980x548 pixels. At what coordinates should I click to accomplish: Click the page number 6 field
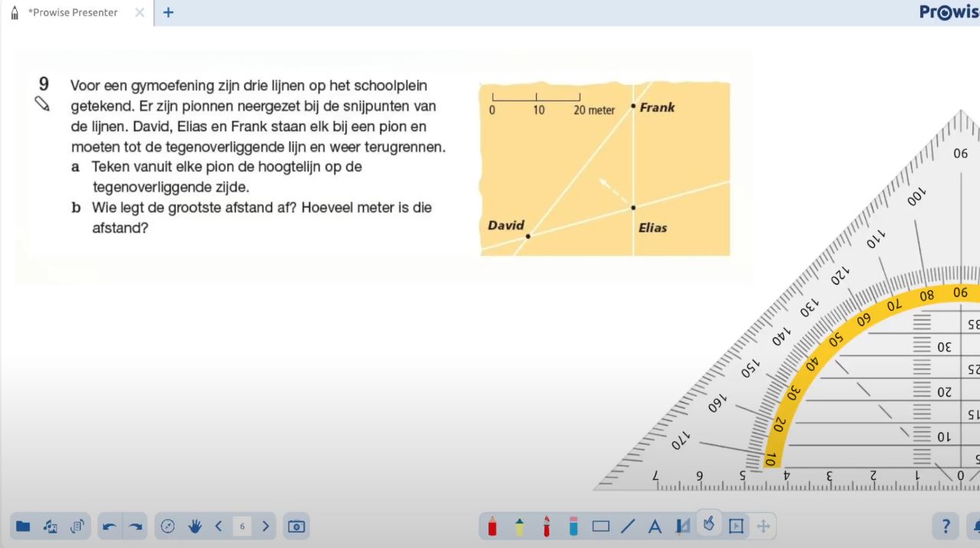(x=242, y=526)
